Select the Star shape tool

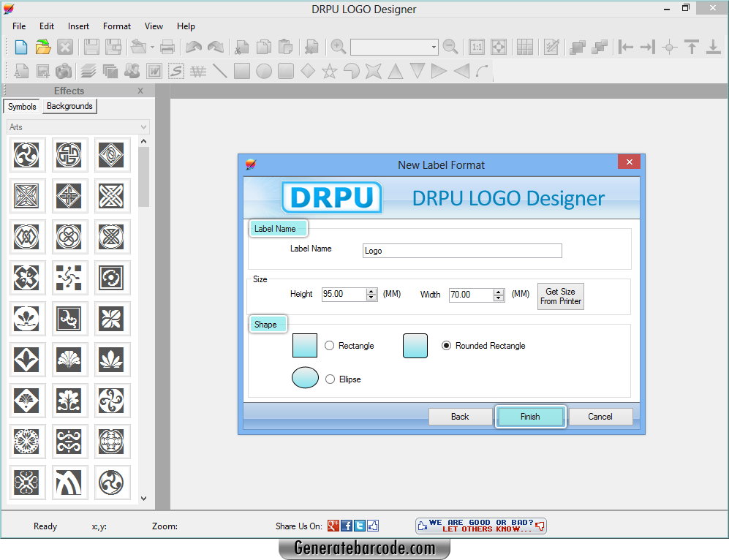[x=330, y=71]
